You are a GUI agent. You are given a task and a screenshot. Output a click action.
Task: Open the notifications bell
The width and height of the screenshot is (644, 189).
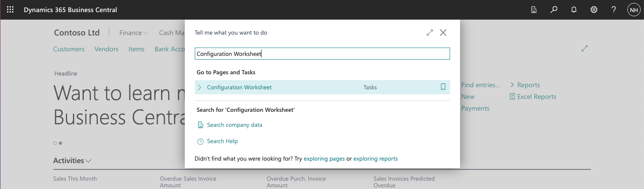pyautogui.click(x=574, y=10)
